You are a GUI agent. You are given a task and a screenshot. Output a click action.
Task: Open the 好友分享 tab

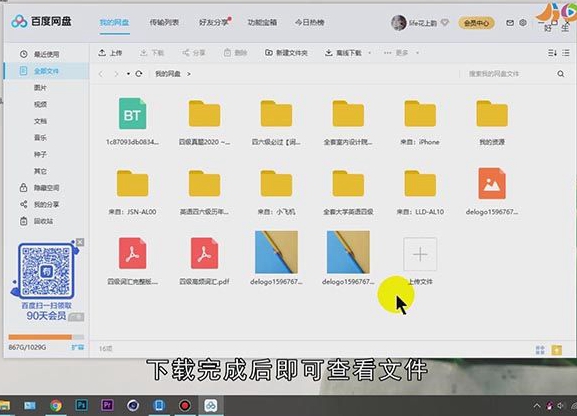[x=213, y=22]
